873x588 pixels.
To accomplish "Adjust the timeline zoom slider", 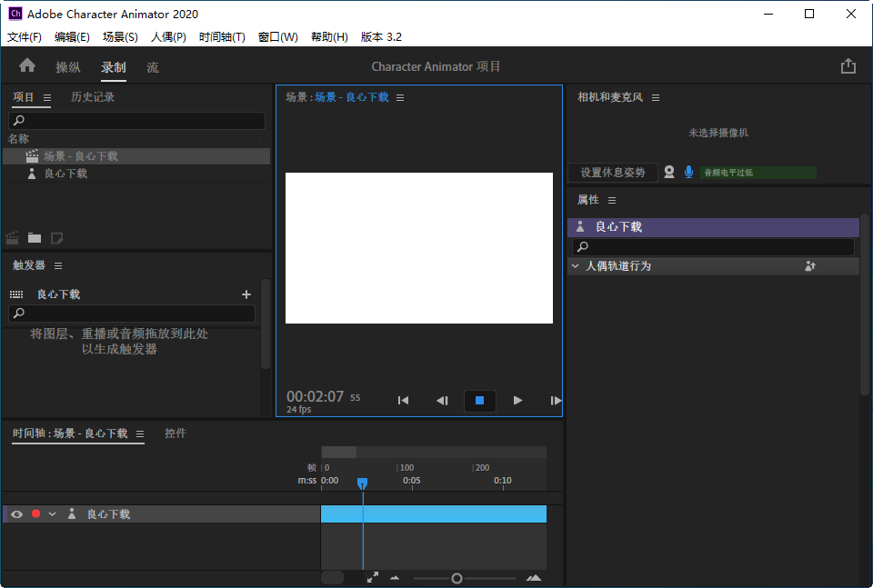I will coord(456,577).
